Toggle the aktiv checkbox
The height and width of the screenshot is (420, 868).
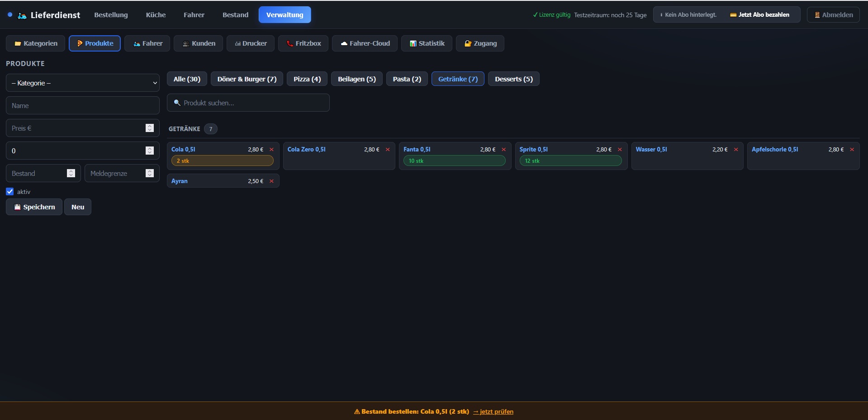tap(10, 191)
